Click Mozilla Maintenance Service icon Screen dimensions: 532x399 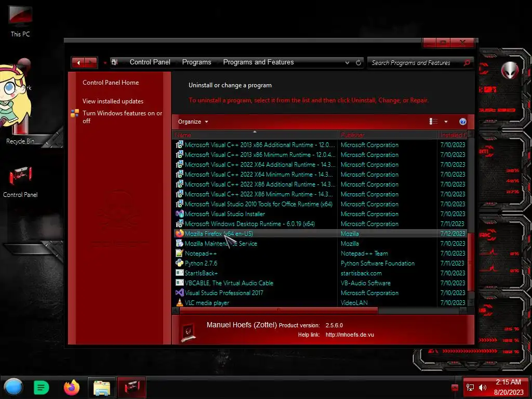[x=179, y=243]
